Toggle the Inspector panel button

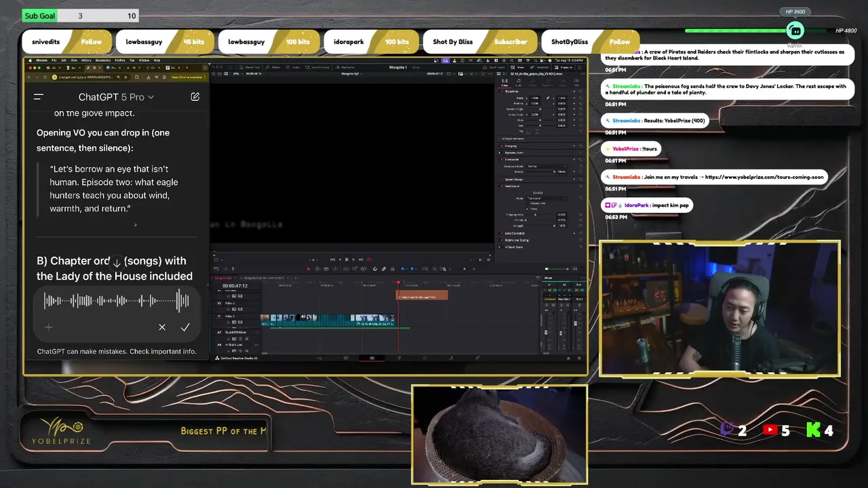564,67
